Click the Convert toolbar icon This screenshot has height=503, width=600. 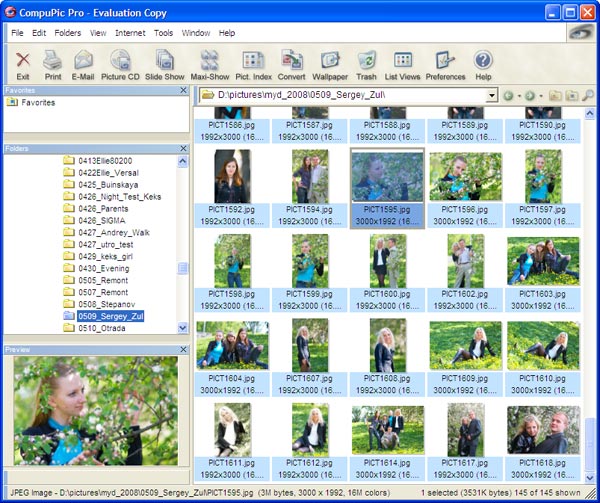point(291,65)
